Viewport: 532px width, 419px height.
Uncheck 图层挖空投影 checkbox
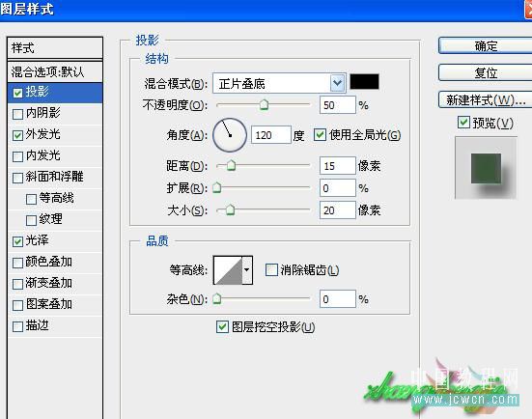point(222,326)
